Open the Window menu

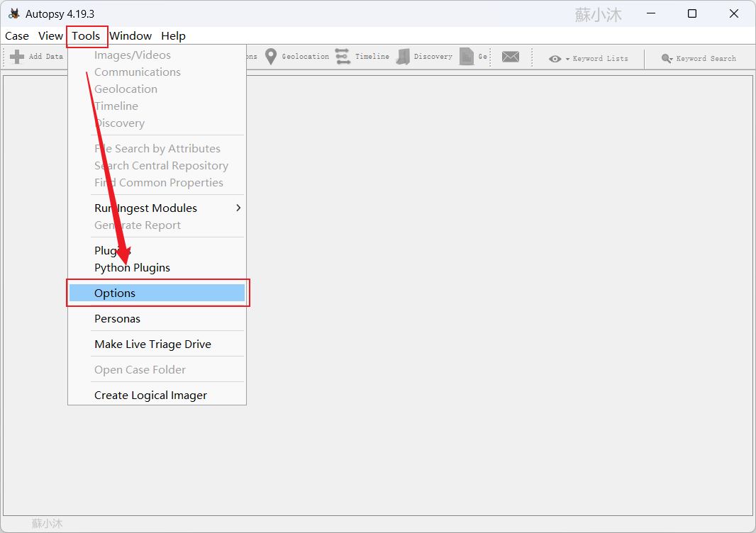coord(130,35)
